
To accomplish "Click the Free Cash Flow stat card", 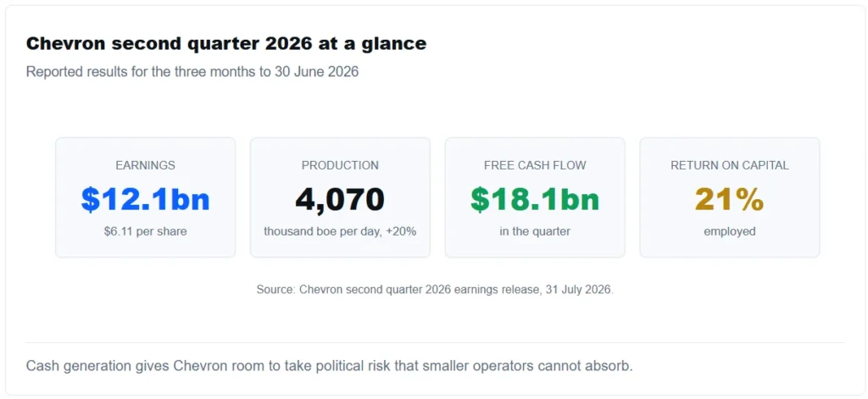I will 535,197.
